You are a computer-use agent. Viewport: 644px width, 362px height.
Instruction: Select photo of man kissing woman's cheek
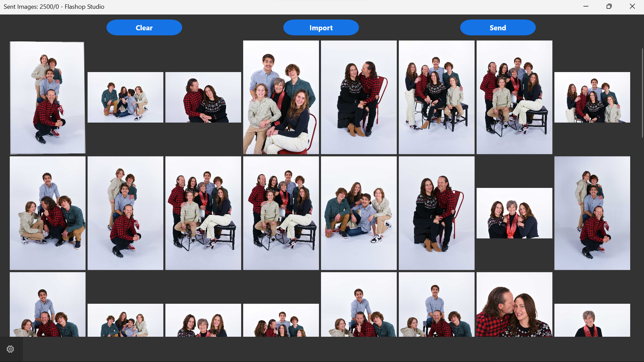point(514,305)
